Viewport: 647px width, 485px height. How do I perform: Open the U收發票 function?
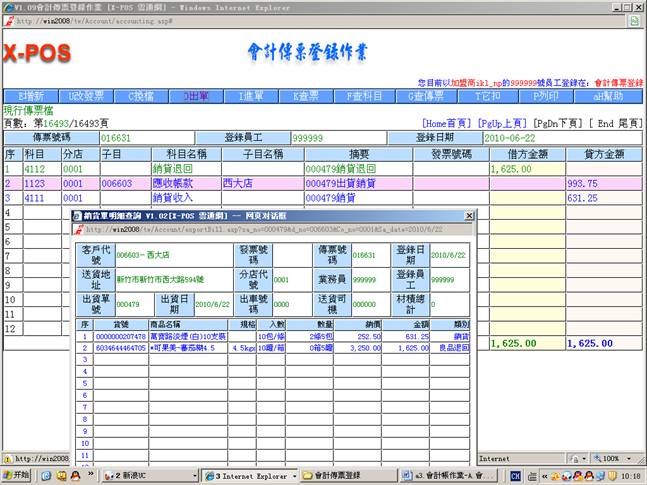coord(87,96)
